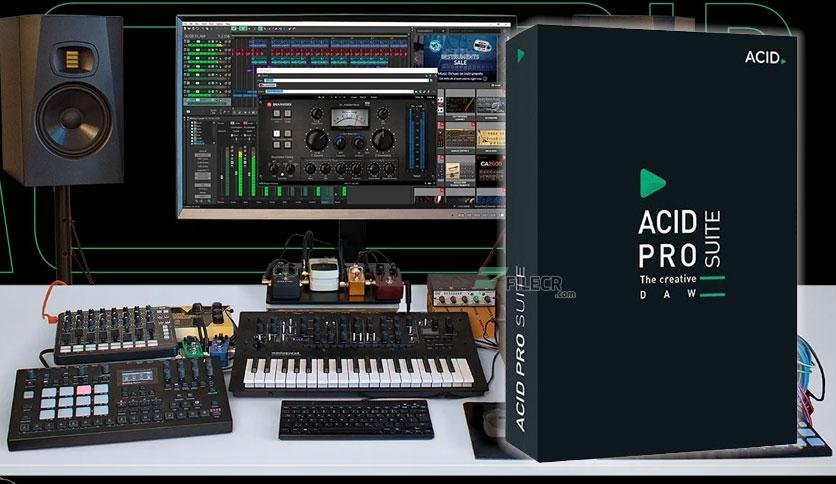Viewport: 836px width, 484px height.
Task: Click the lower white input field in the dialog
Action: [341, 92]
